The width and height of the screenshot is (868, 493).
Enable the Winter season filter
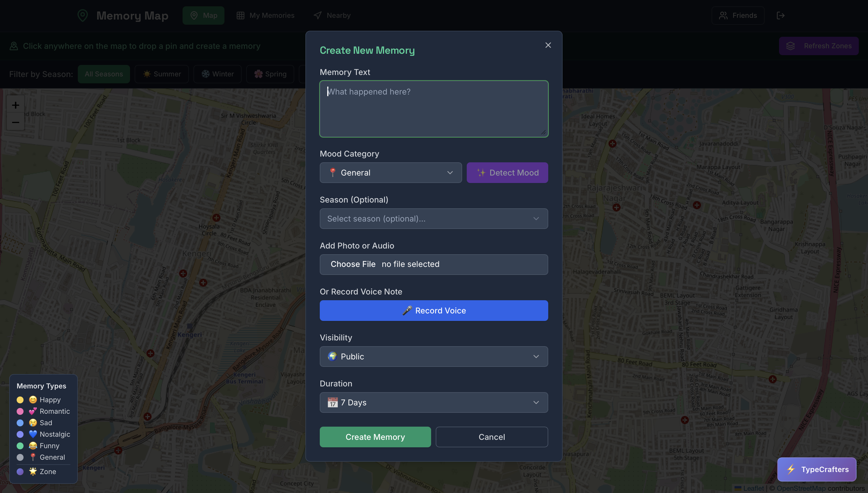point(217,74)
